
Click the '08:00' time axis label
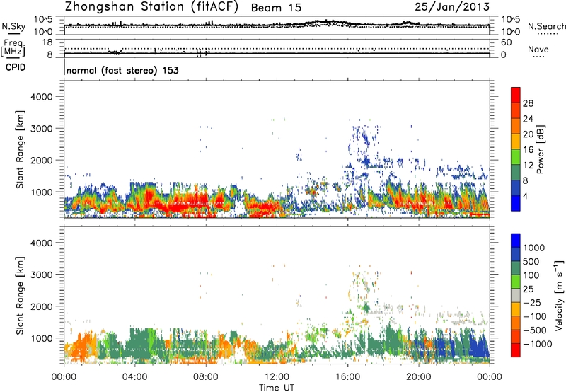(x=206, y=377)
